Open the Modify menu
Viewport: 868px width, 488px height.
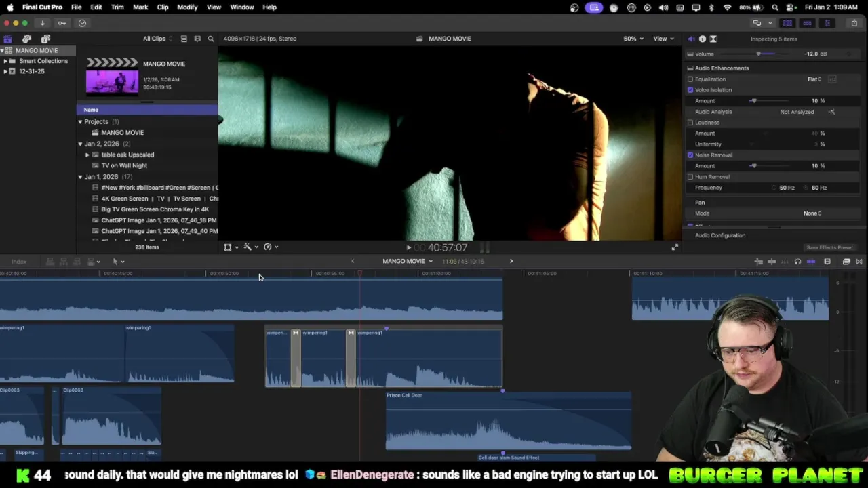[187, 7]
